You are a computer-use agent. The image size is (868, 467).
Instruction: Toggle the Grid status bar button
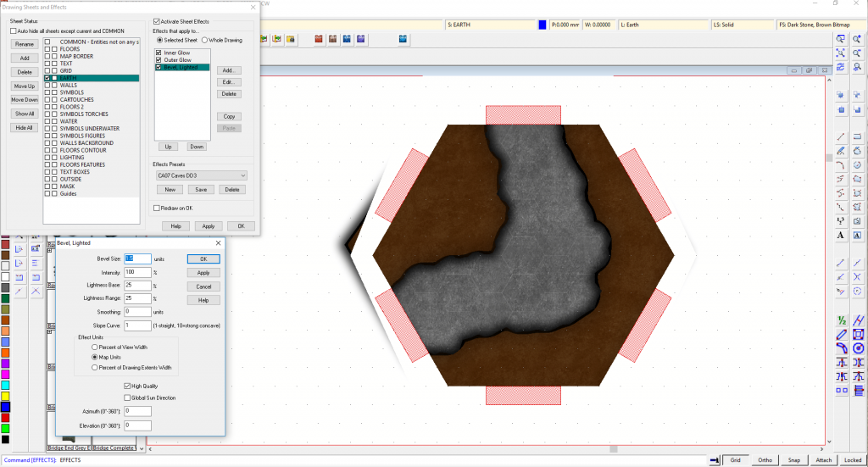(x=736, y=460)
